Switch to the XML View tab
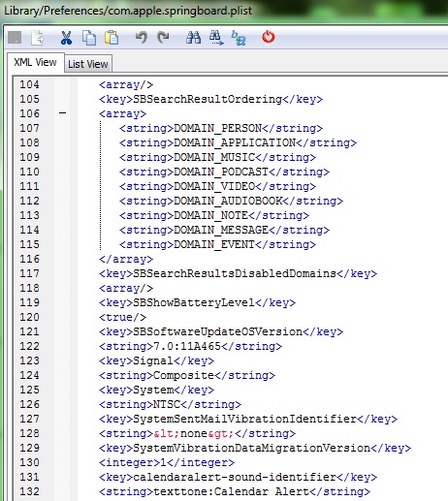Image resolution: width=448 pixels, height=501 pixels. [x=35, y=62]
